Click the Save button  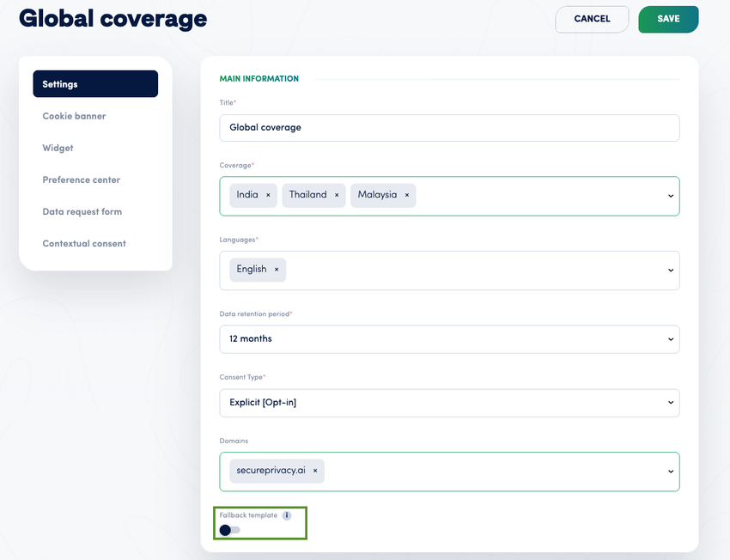click(668, 19)
